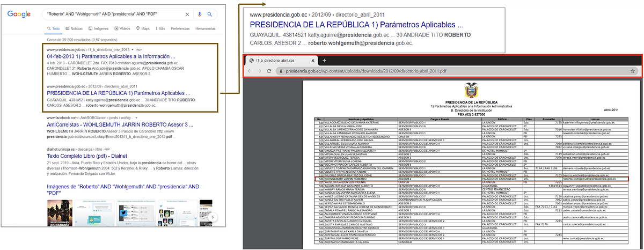The width and height of the screenshot is (644, 250).
Task: Click the 'PBX (02) 3 827000' heading
Action: [470, 115]
